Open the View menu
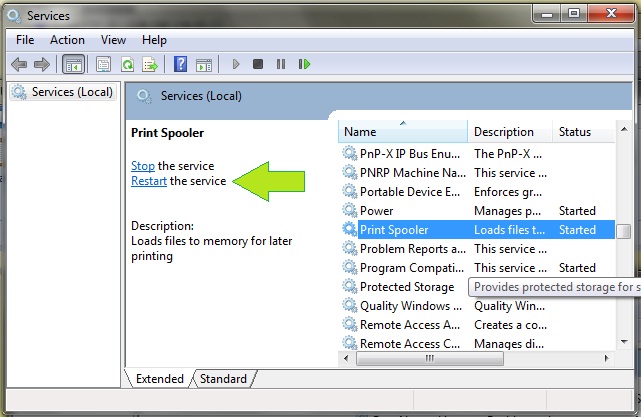Viewport: 641px width, 417px height. click(113, 40)
